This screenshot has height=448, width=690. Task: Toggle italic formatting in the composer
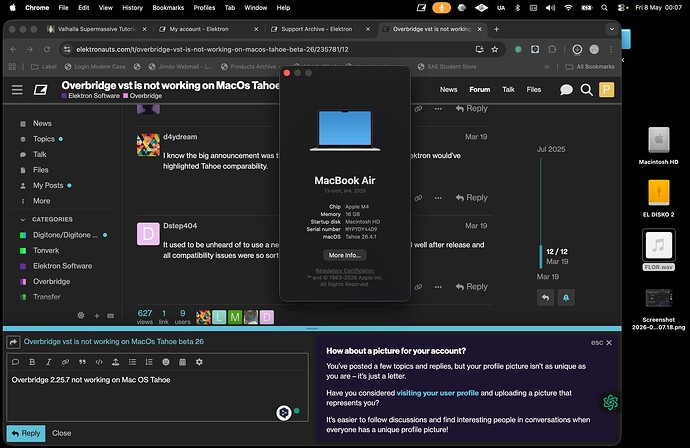point(48,362)
